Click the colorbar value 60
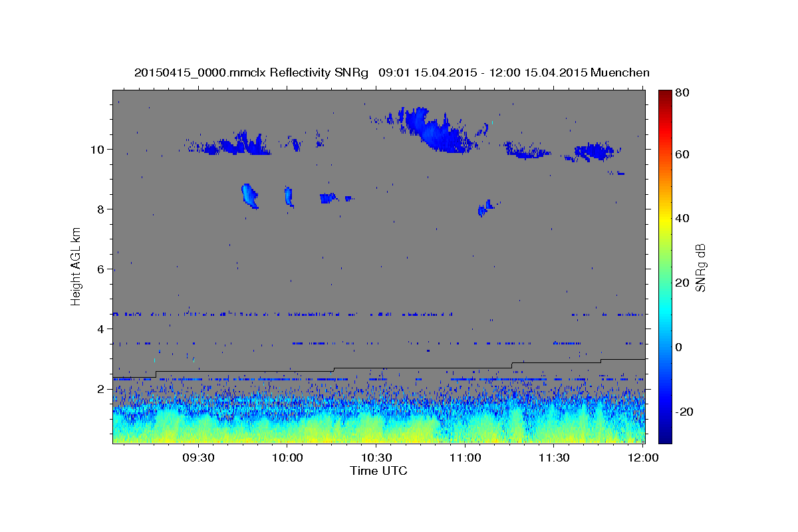 click(x=683, y=154)
